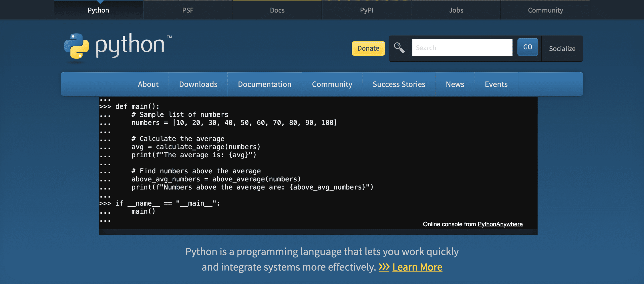644x284 pixels.
Task: Click the Learn More link
Action: [417, 267]
